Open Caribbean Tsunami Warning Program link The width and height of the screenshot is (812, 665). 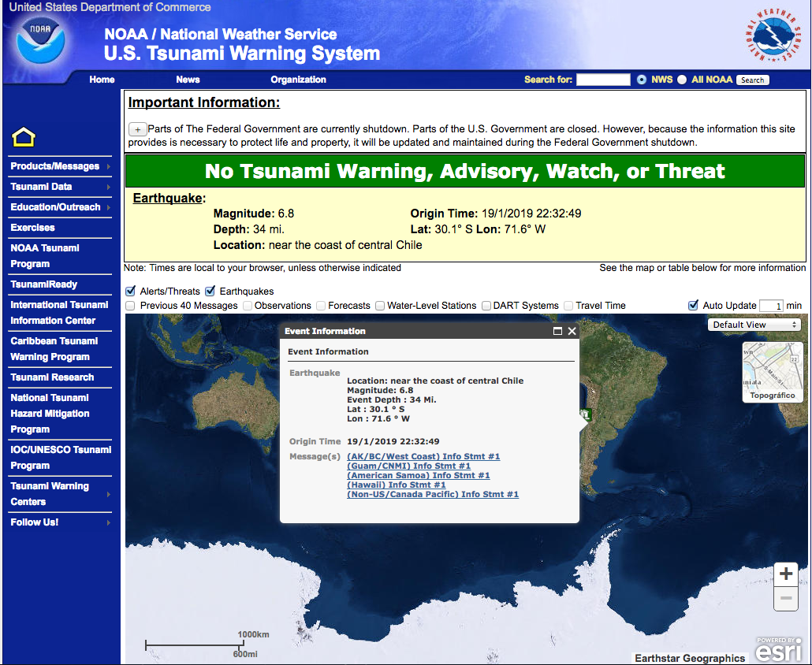pyautogui.click(x=54, y=349)
